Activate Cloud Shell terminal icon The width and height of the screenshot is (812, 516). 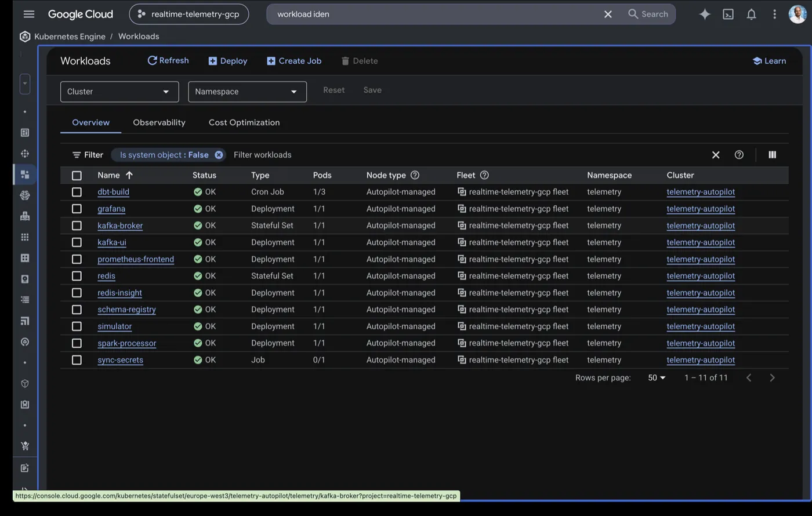[x=728, y=14]
